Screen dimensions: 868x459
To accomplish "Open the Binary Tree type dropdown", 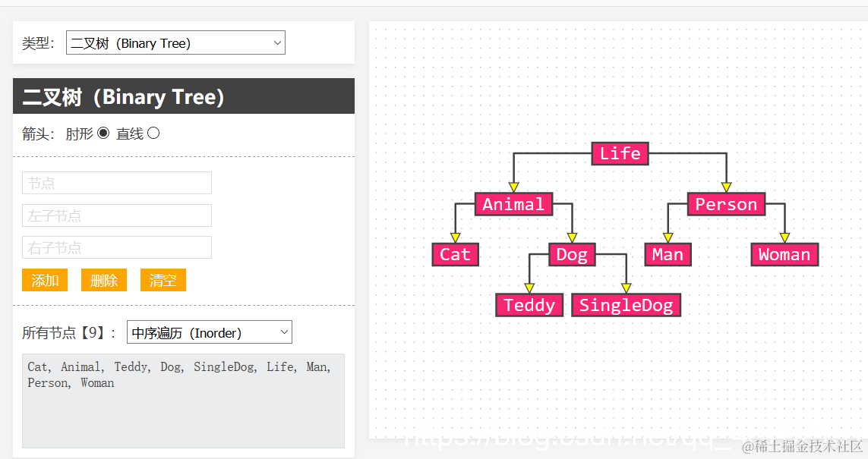I will (175, 42).
